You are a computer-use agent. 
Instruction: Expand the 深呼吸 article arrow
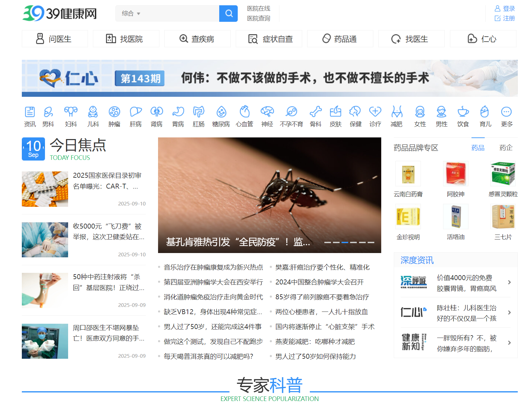pos(509,282)
